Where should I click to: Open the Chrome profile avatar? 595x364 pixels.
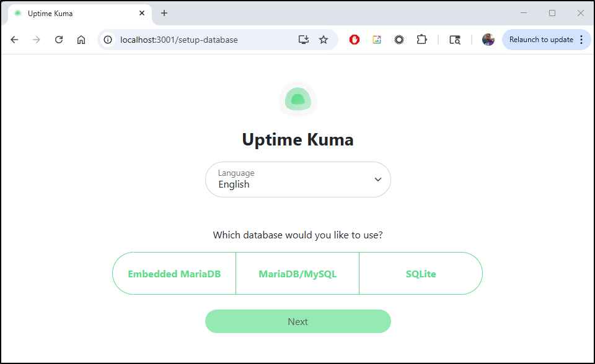point(488,40)
